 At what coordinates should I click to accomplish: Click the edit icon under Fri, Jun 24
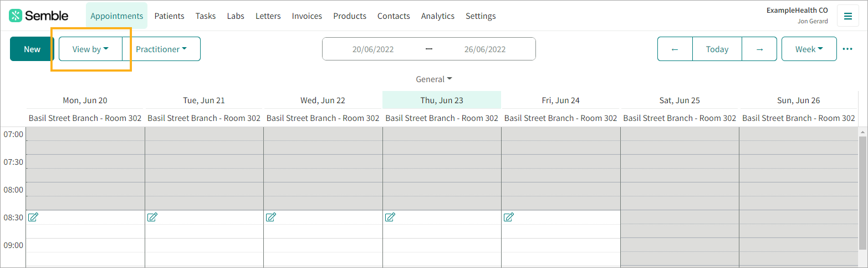pyautogui.click(x=509, y=217)
